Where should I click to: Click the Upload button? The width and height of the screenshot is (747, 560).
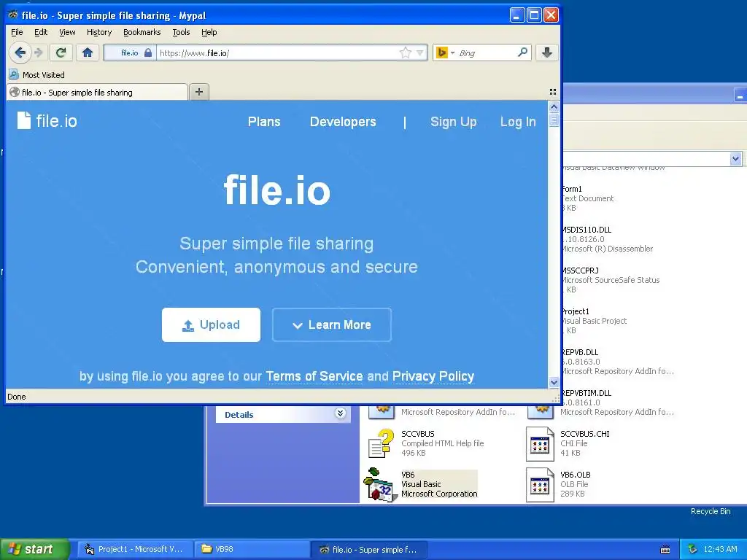coord(211,324)
